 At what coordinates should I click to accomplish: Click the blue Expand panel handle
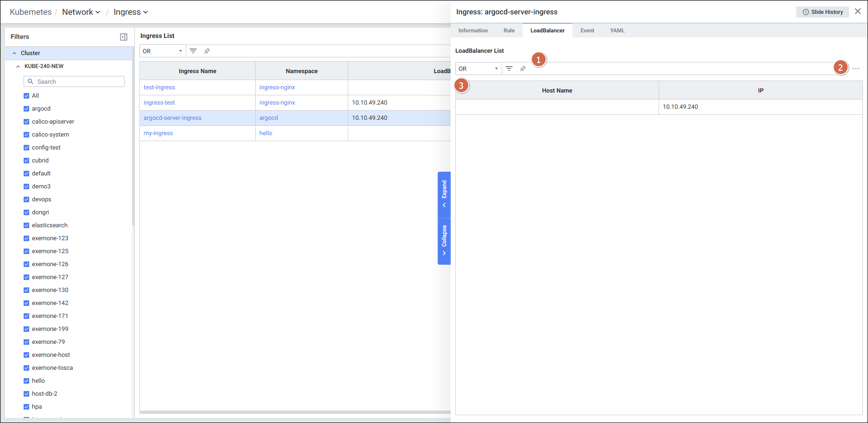pyautogui.click(x=444, y=194)
